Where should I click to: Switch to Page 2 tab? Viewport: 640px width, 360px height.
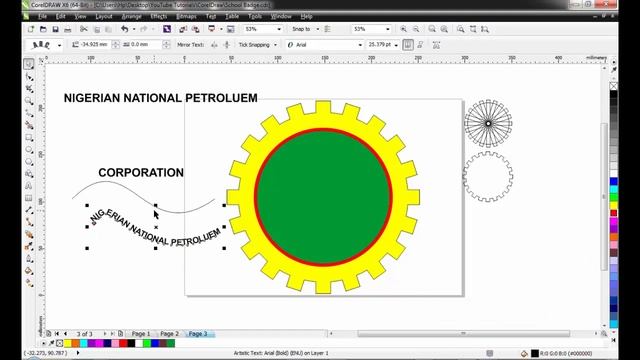point(169,333)
